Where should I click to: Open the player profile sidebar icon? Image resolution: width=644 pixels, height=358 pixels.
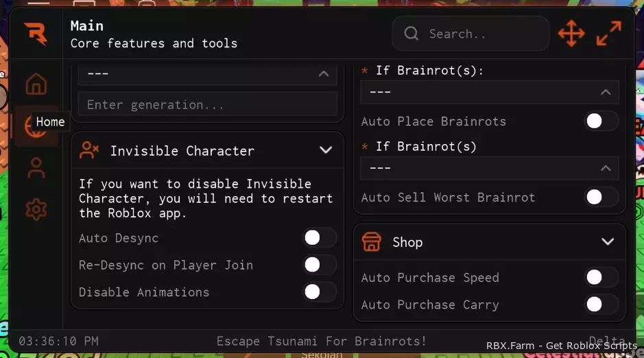(36, 168)
